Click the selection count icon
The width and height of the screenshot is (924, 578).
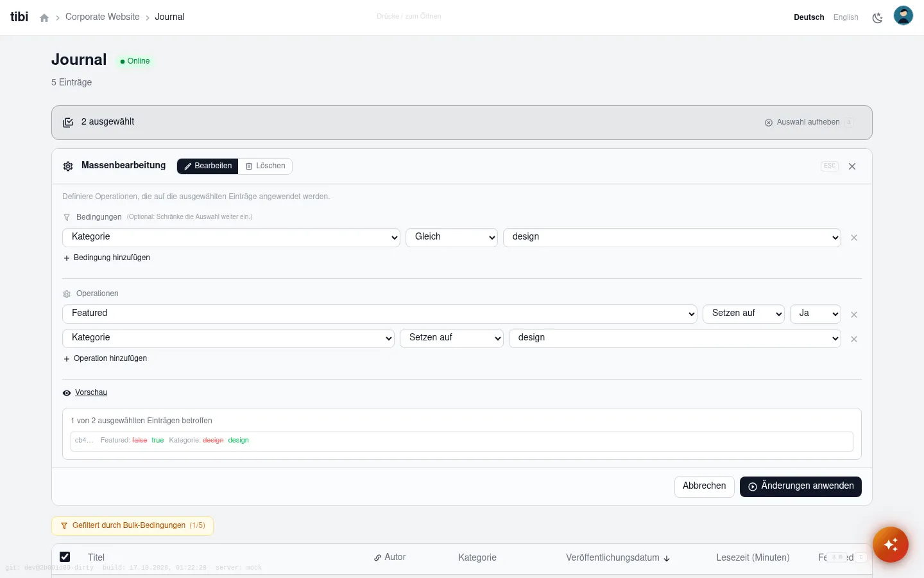coord(68,123)
